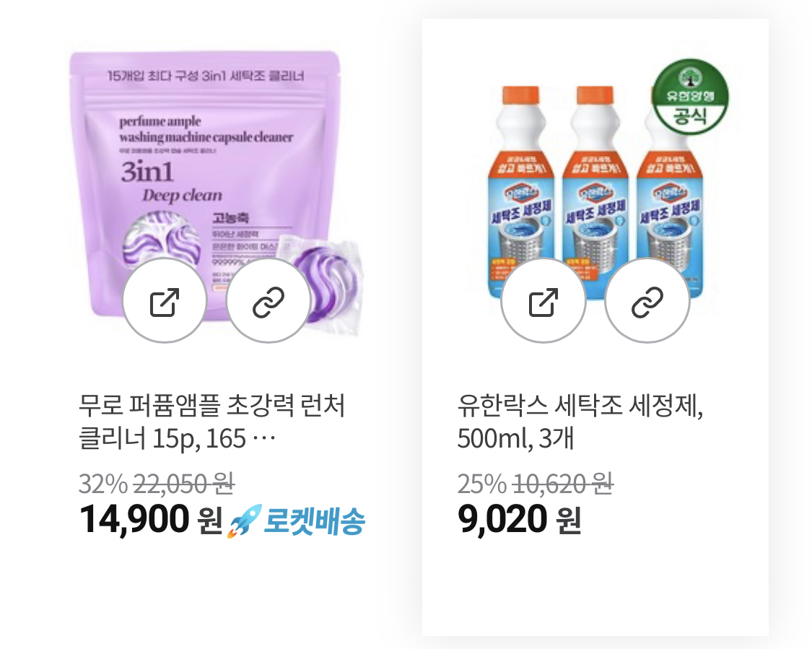Copy link icon on 유한락스 세탁조 세정제
Screen dimensions: 812x649
647,300
